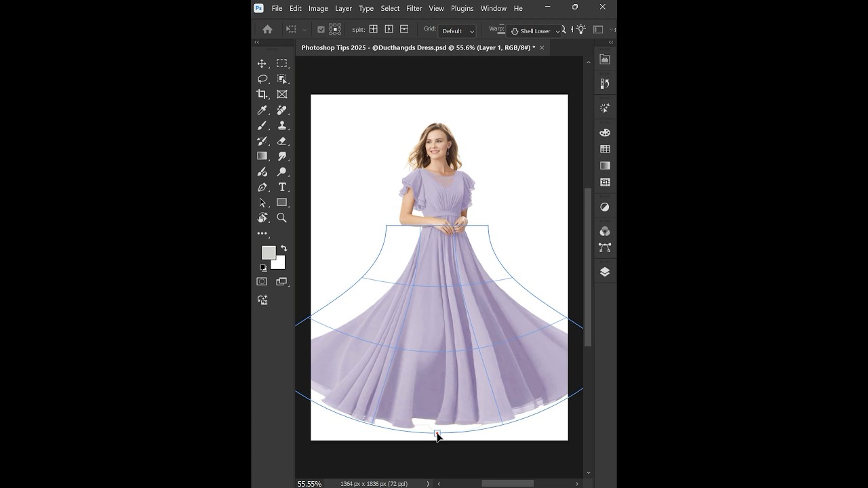Viewport: 868px width, 488px height.
Task: Open the Filter menu
Action: (x=414, y=8)
